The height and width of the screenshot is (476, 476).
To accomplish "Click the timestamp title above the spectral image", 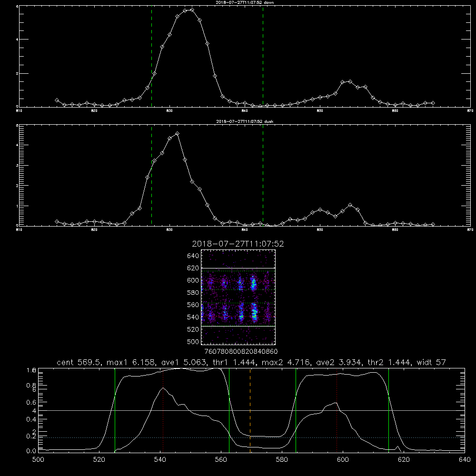I will [x=238, y=244].
